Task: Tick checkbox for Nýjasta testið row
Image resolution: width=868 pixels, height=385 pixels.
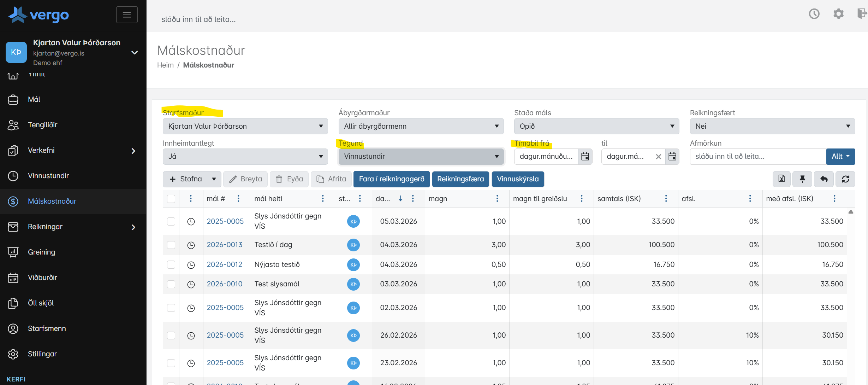Action: (x=171, y=264)
